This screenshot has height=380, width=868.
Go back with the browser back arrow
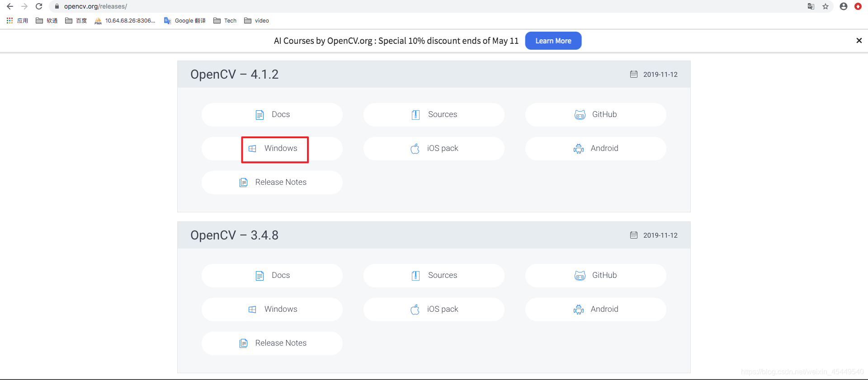[x=10, y=6]
